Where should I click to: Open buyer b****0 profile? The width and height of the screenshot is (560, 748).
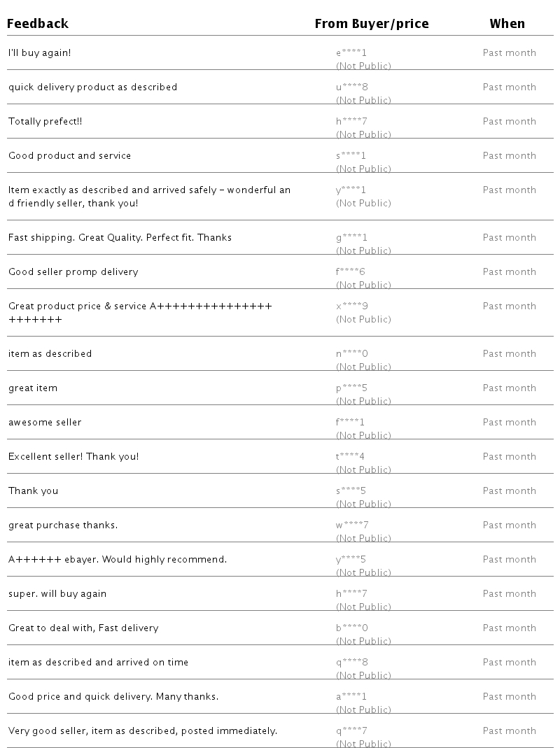(351, 628)
